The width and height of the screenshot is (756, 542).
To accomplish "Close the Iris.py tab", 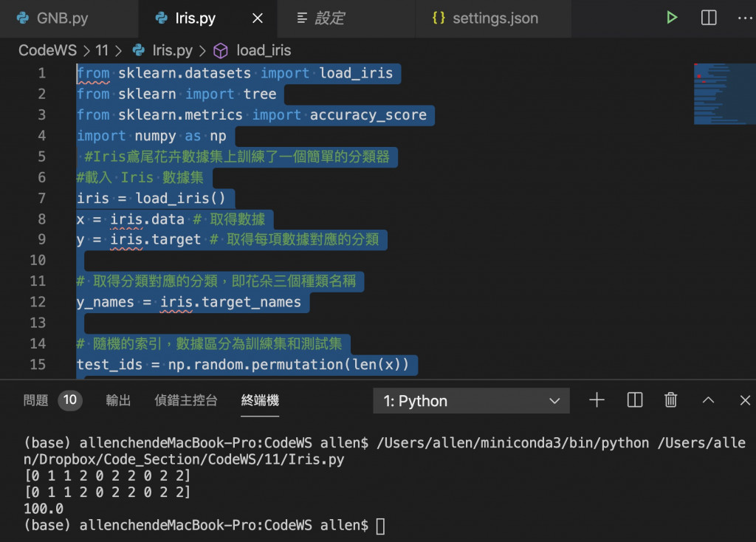I will [x=258, y=18].
